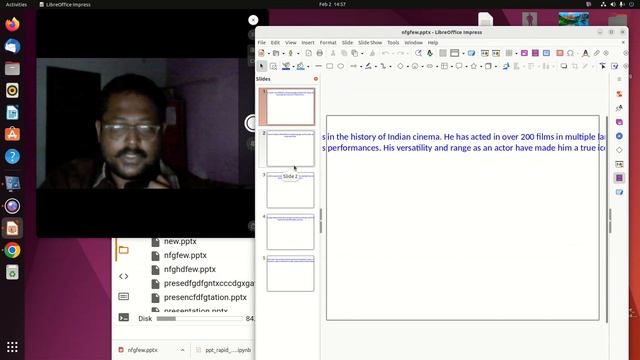The image size is (640, 360).
Task: Click nfgfew.pptx in the file list
Action: pyautogui.click(x=185, y=256)
